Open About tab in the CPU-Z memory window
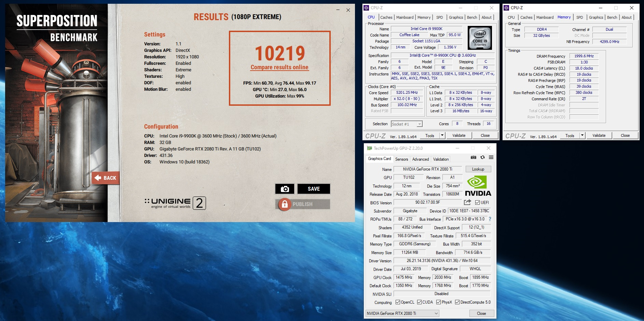 coord(627,17)
